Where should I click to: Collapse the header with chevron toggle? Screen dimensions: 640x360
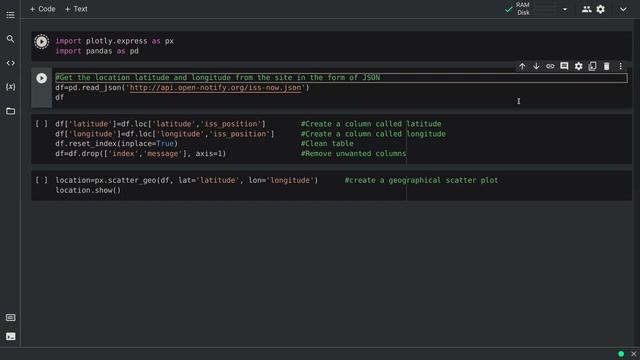(x=623, y=9)
